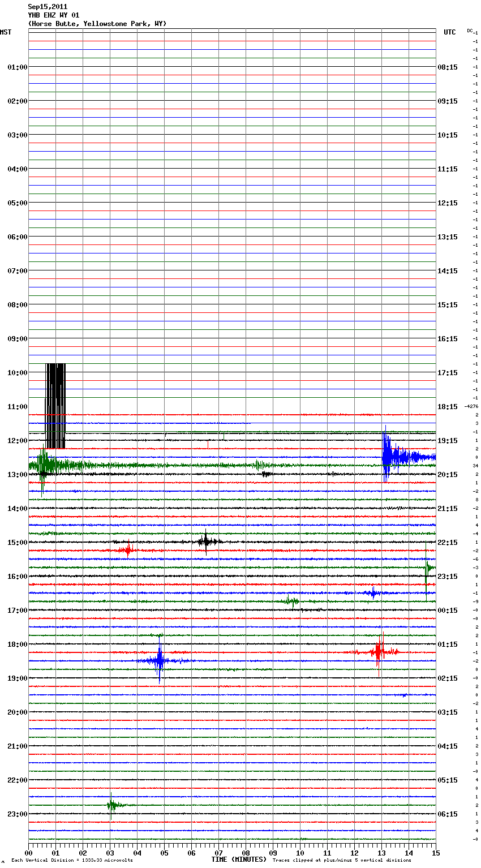Image resolution: width=481 pixels, height=868 pixels.
Task: Select the 13:00 MST time label
Action: 18,475
